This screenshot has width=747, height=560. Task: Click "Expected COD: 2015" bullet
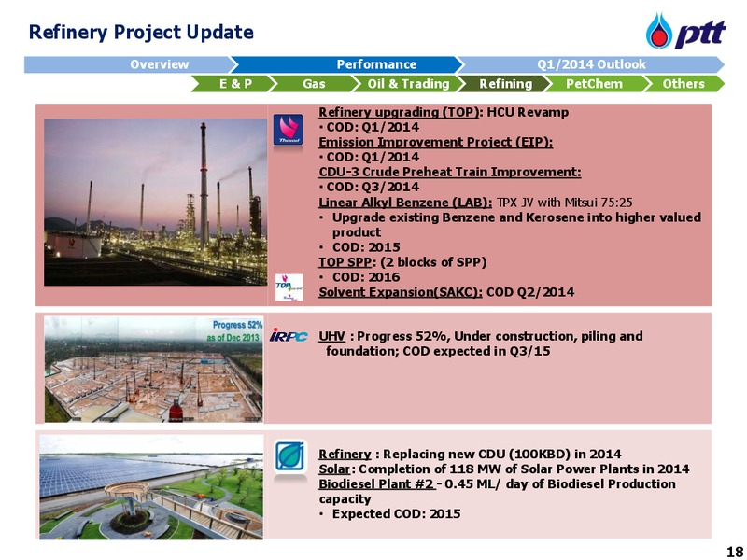click(x=390, y=514)
